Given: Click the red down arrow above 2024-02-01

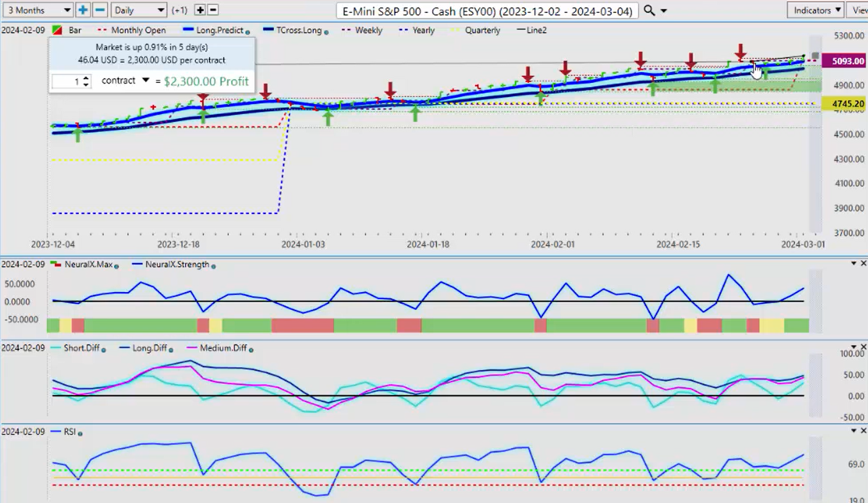Looking at the screenshot, I should (565, 68).
